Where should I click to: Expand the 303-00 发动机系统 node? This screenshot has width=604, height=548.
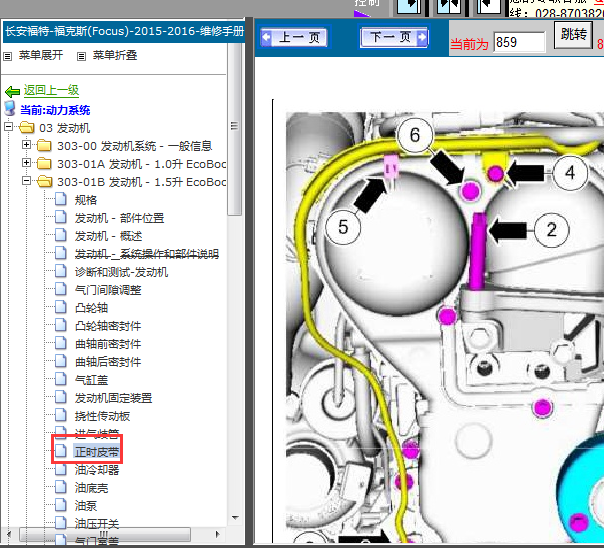pos(26,145)
